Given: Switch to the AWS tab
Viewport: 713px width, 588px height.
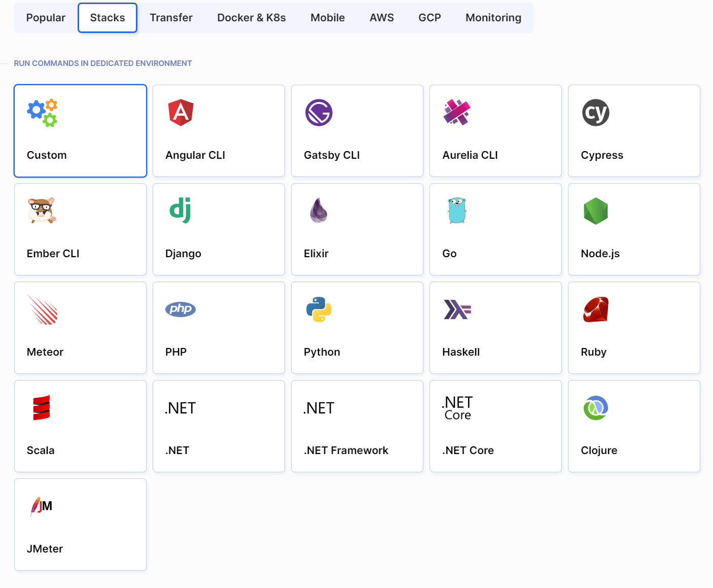Looking at the screenshot, I should tap(382, 18).
